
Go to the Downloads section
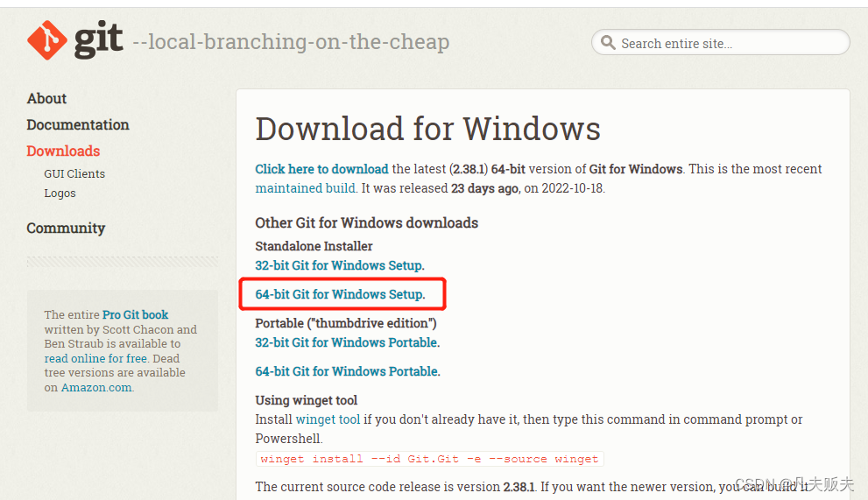coord(63,151)
